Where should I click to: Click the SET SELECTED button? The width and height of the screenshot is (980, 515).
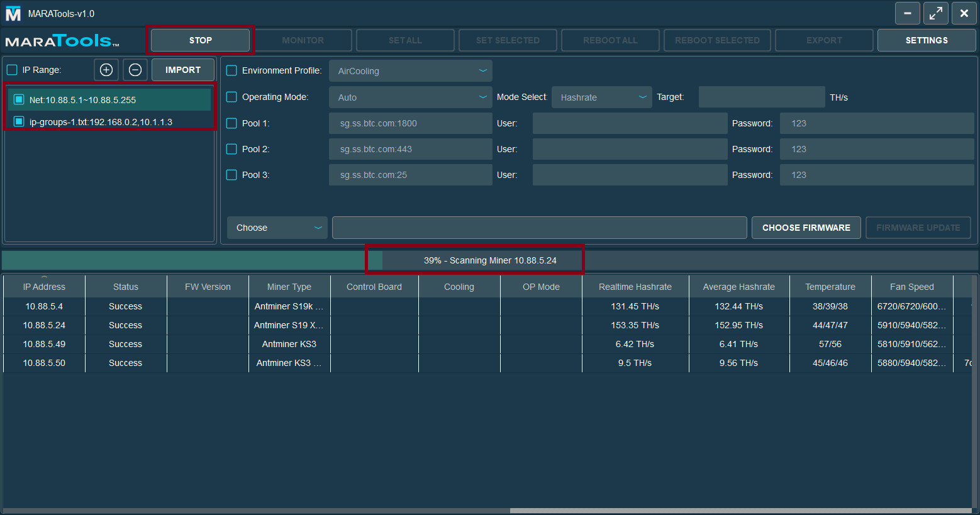[x=508, y=40]
